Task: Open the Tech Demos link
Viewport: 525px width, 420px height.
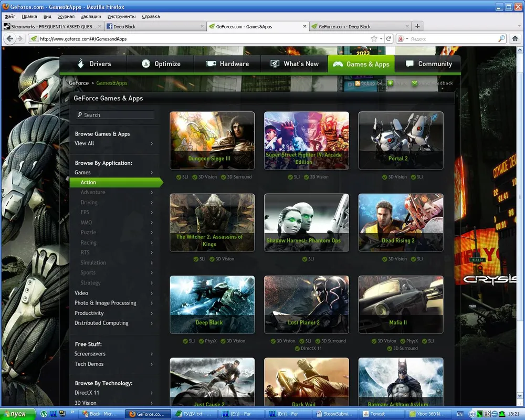Action: [89, 364]
